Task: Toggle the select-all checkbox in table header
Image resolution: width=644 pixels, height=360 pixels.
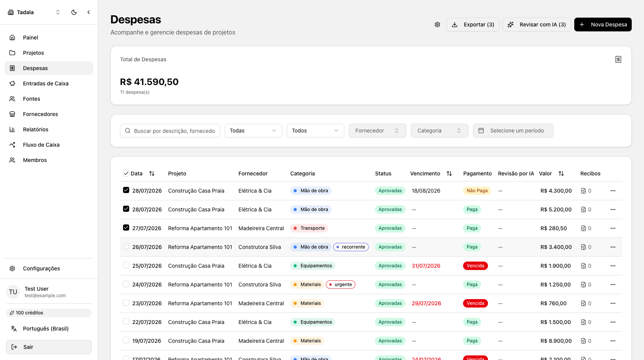Action: coord(126,173)
